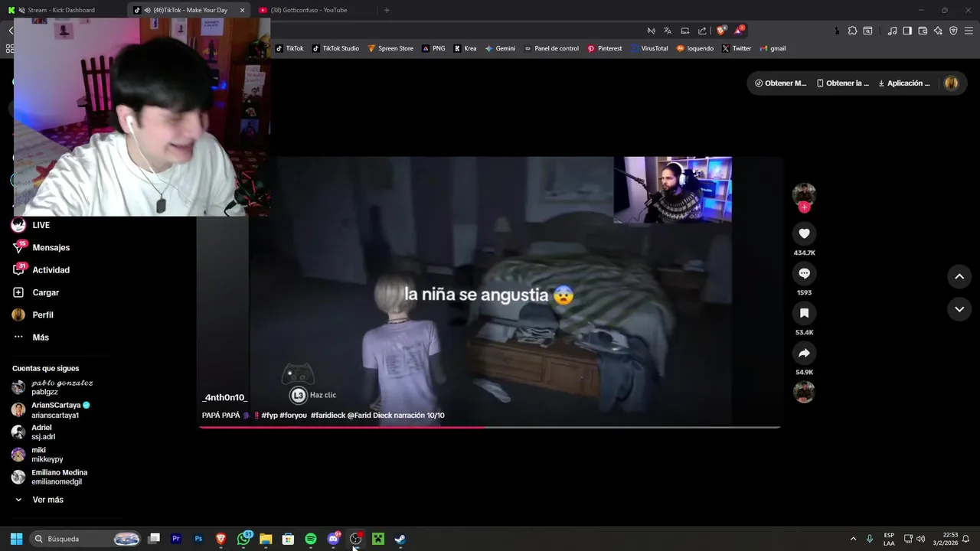This screenshot has width=980, height=551.
Task: Open browser extensions puzzle icon
Action: pyautogui.click(x=852, y=31)
